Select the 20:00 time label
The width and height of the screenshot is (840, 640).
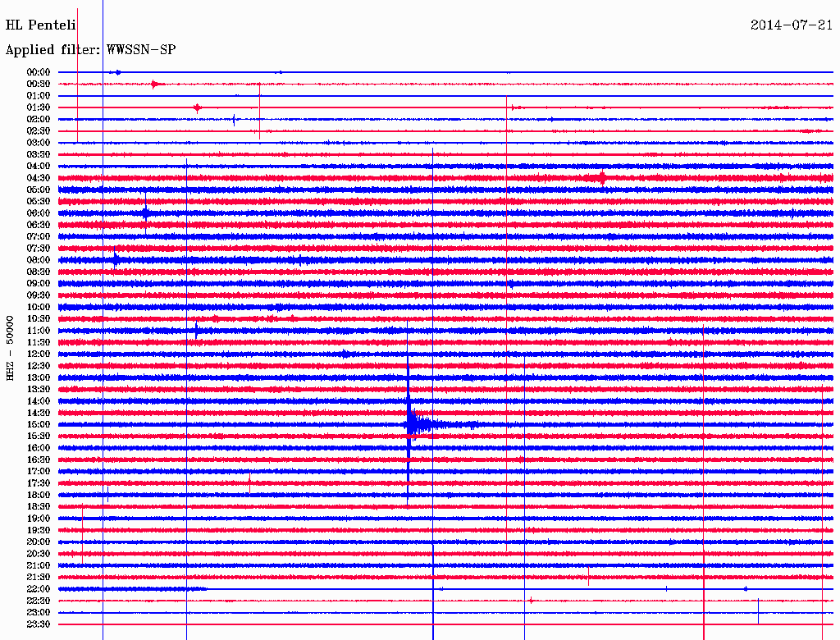(38, 542)
